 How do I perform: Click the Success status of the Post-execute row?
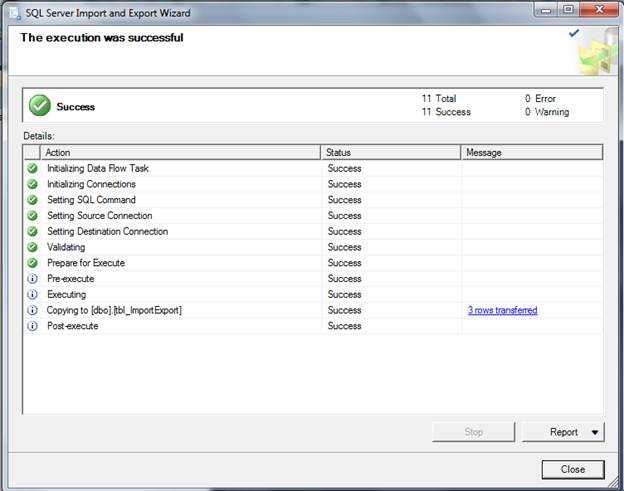click(x=345, y=326)
